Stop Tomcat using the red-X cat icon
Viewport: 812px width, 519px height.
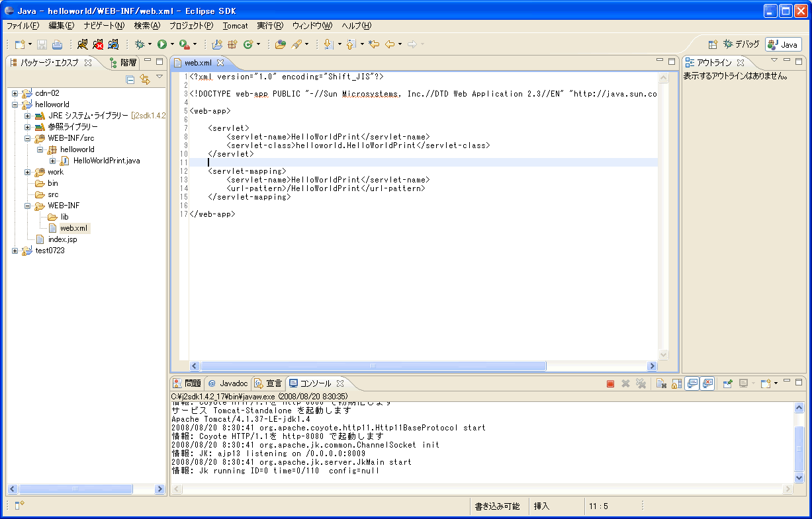(x=98, y=44)
